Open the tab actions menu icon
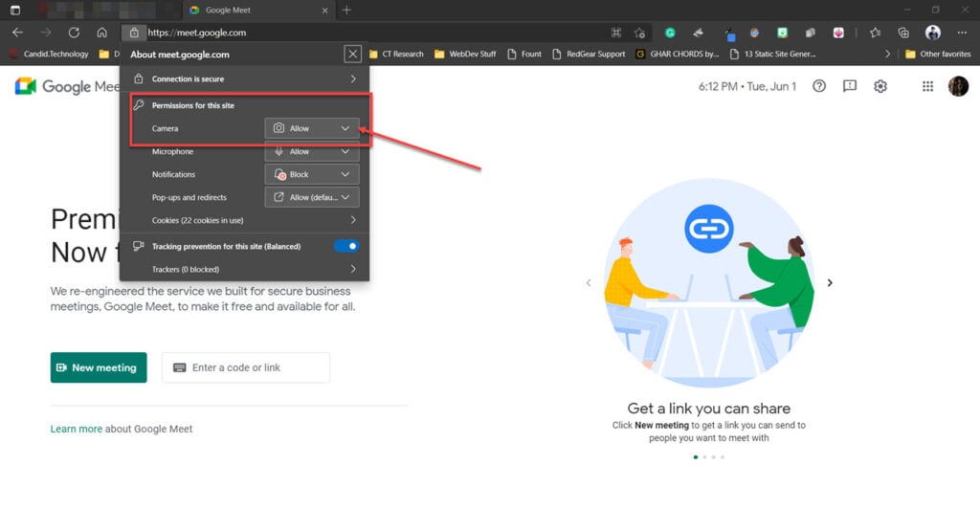980x532 pixels. [x=15, y=10]
